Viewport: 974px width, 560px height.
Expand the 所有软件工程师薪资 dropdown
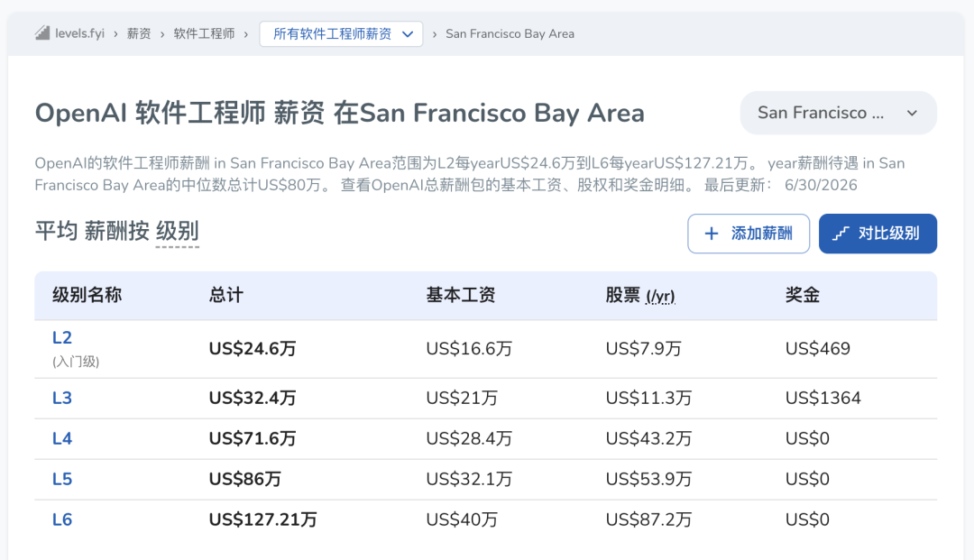(x=341, y=33)
